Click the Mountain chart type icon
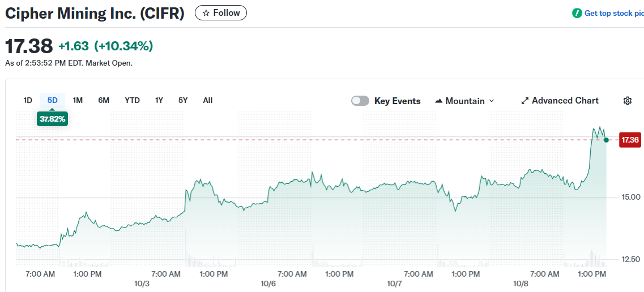The height and width of the screenshot is (292, 644). [x=438, y=101]
